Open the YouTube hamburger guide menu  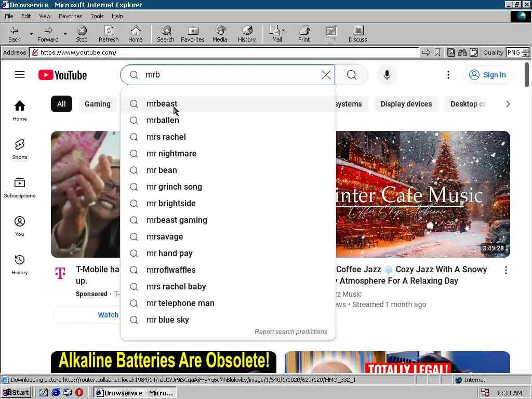click(20, 75)
